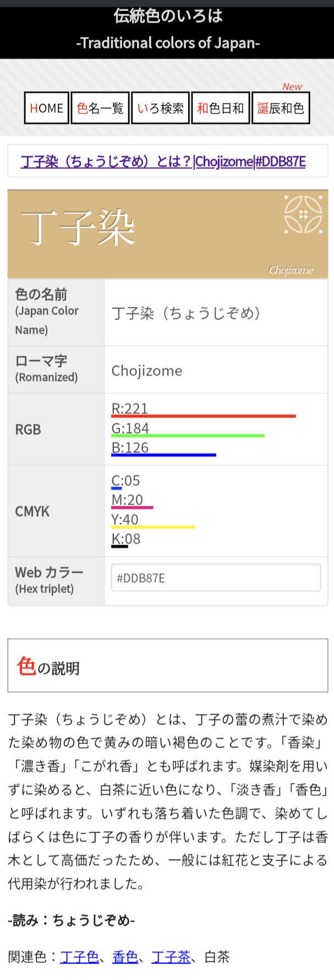The height and width of the screenshot is (980, 334).
Task: Follow the 香色 related color link
Action: (125, 957)
